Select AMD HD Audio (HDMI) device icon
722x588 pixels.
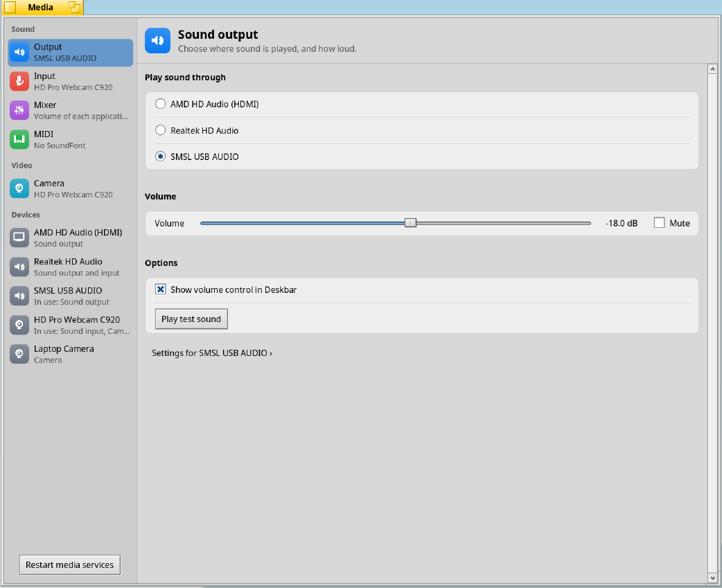pos(19,238)
